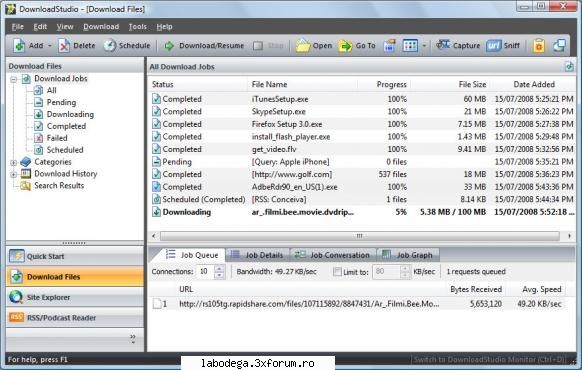The width and height of the screenshot is (582, 370).
Task: Click the properties icon after Go To
Action: (x=389, y=46)
